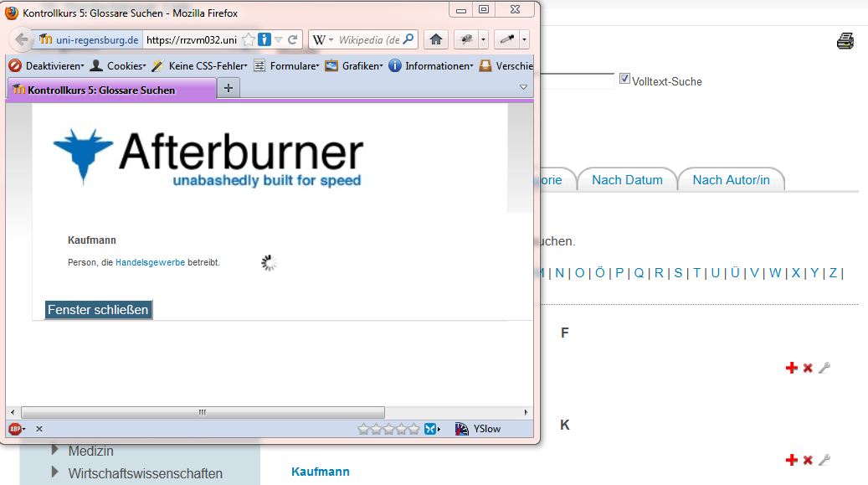Open the Adblock Plus icon in status bar
Image resolution: width=868 pixels, height=485 pixels.
[15, 429]
